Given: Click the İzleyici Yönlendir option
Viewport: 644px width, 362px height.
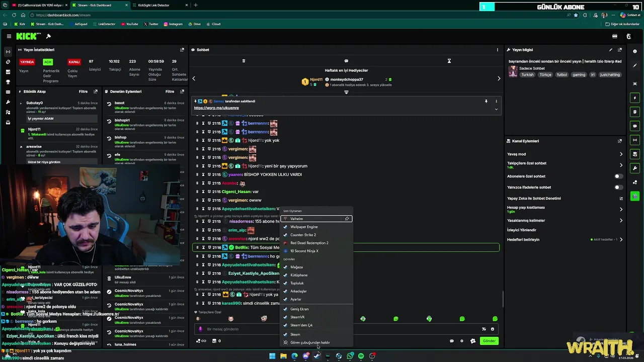Looking at the screenshot, I should (x=522, y=230).
